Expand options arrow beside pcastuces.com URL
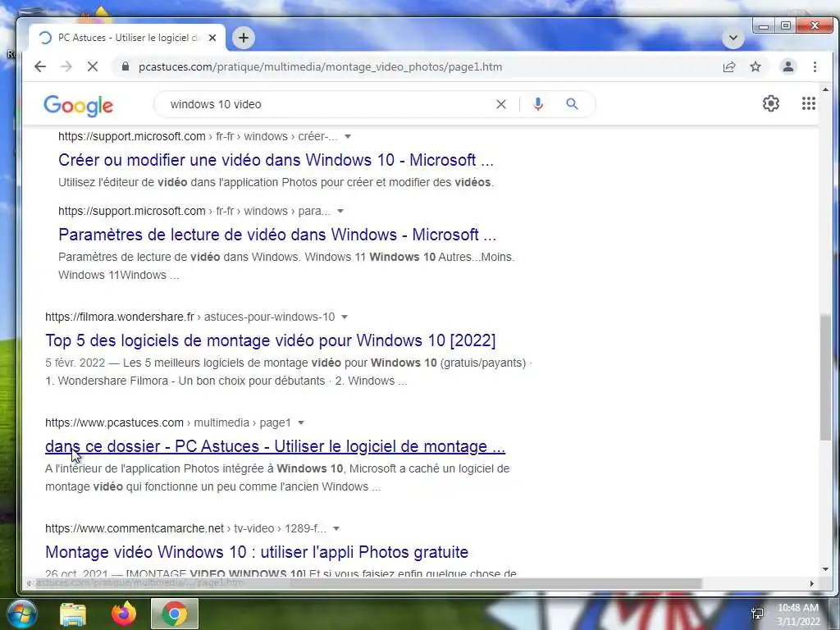Image resolution: width=840 pixels, height=630 pixels. [301, 422]
